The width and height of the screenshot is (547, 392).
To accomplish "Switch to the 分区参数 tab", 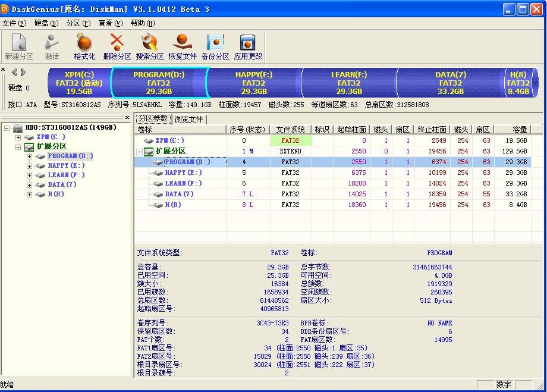I will coord(153,119).
